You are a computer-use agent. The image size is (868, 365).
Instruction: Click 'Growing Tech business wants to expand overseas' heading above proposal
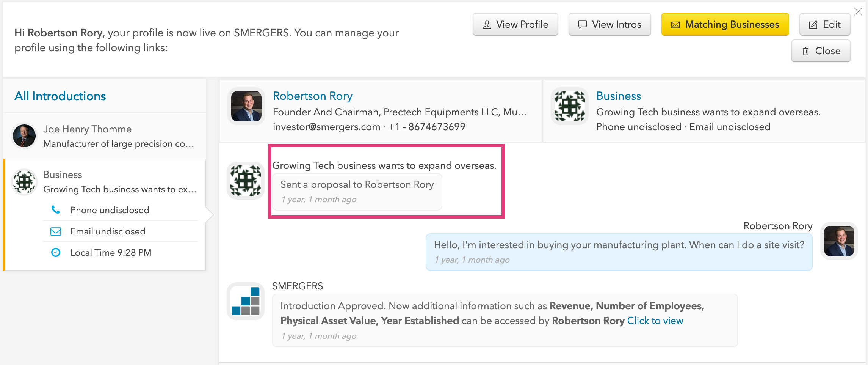point(384,165)
